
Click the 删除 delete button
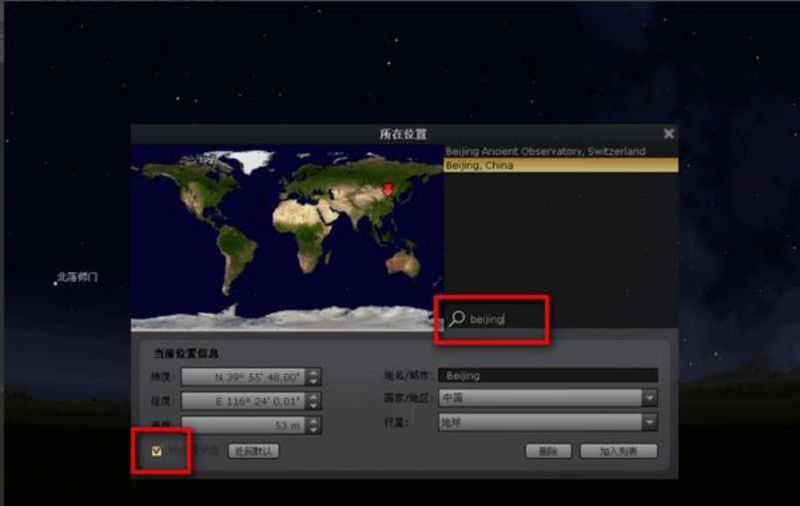click(548, 451)
